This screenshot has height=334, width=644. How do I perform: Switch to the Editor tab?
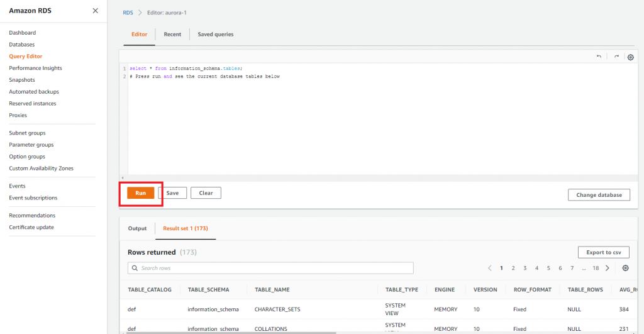coord(139,35)
